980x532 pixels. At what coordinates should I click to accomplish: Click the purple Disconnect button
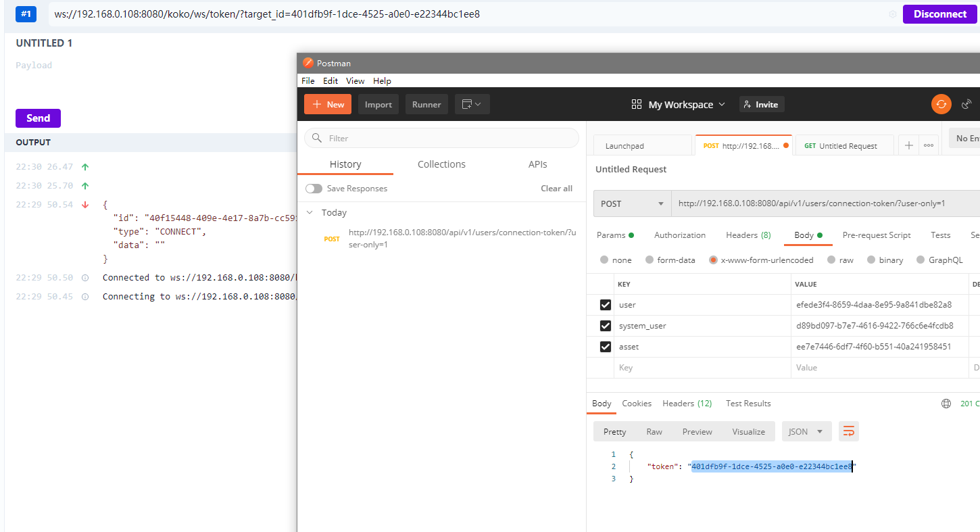[939, 14]
